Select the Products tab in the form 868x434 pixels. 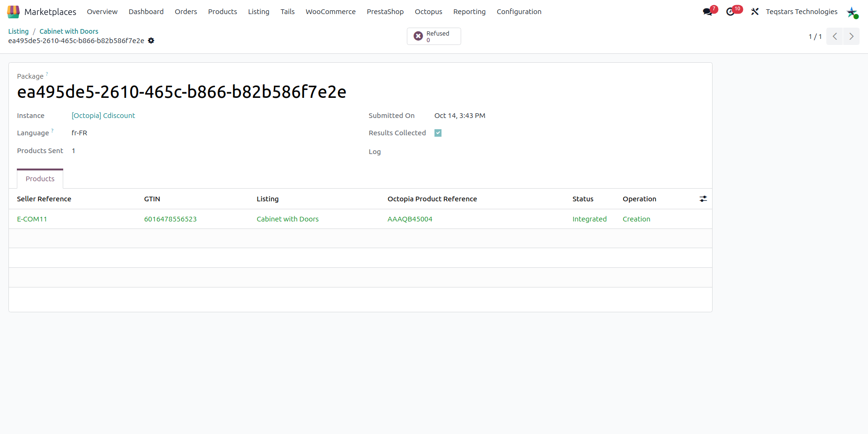pyautogui.click(x=40, y=179)
